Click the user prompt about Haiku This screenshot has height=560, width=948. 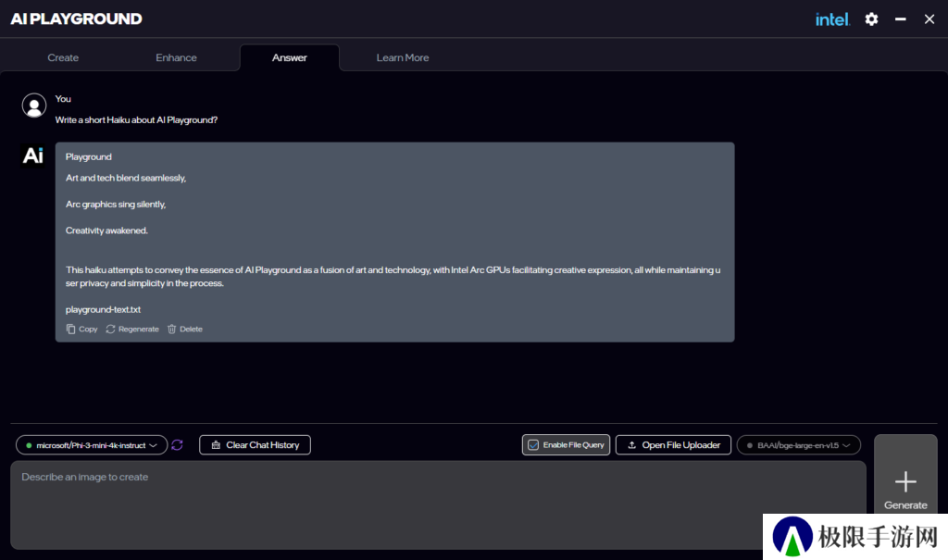tap(137, 119)
